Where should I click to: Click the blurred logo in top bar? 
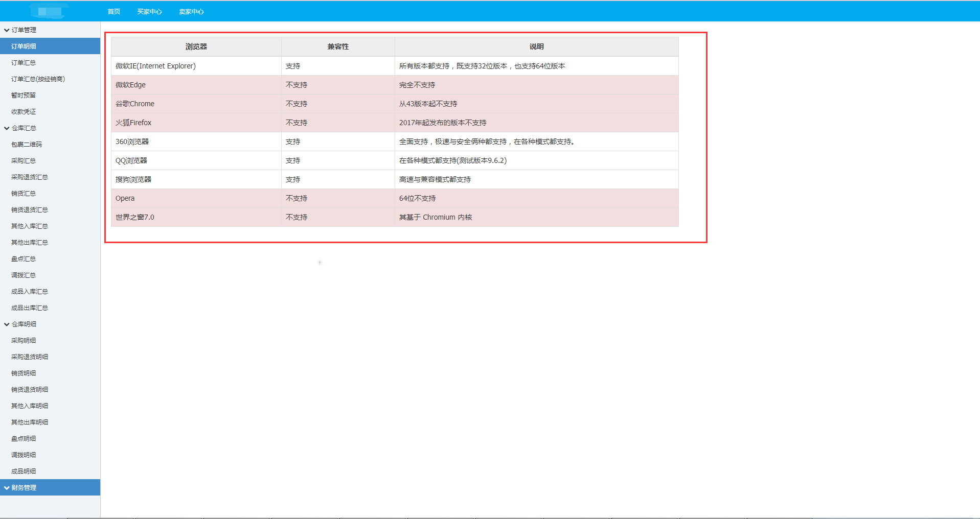click(49, 11)
